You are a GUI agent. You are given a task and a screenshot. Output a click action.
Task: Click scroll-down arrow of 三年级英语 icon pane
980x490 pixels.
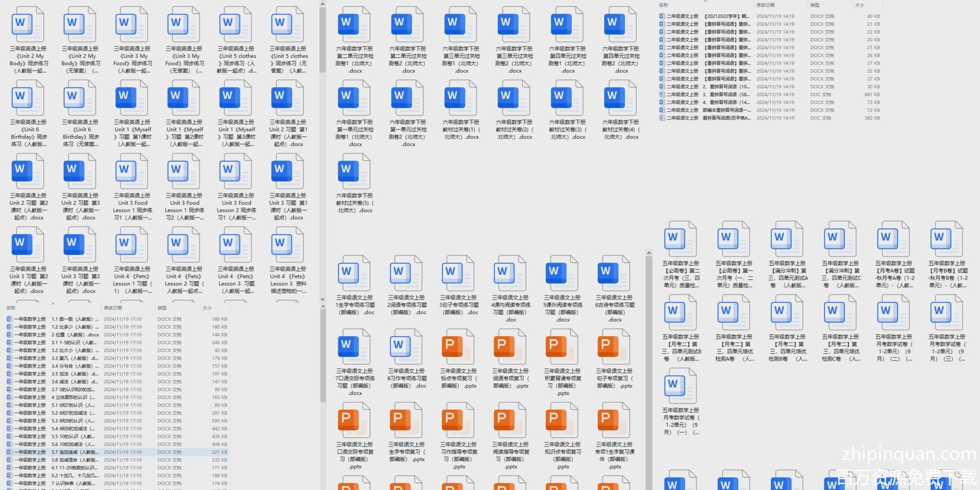322,299
